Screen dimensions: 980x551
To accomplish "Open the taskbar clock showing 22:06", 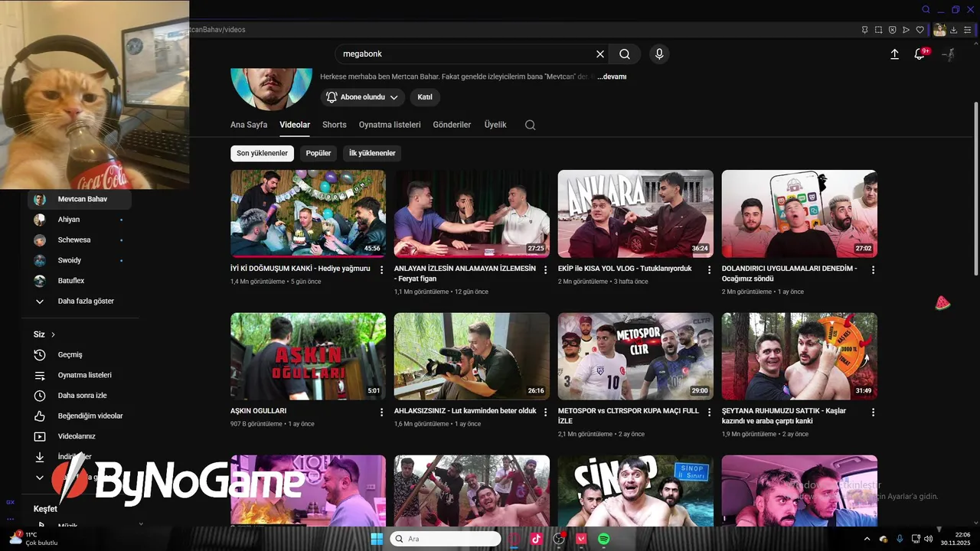I will pyautogui.click(x=955, y=539).
